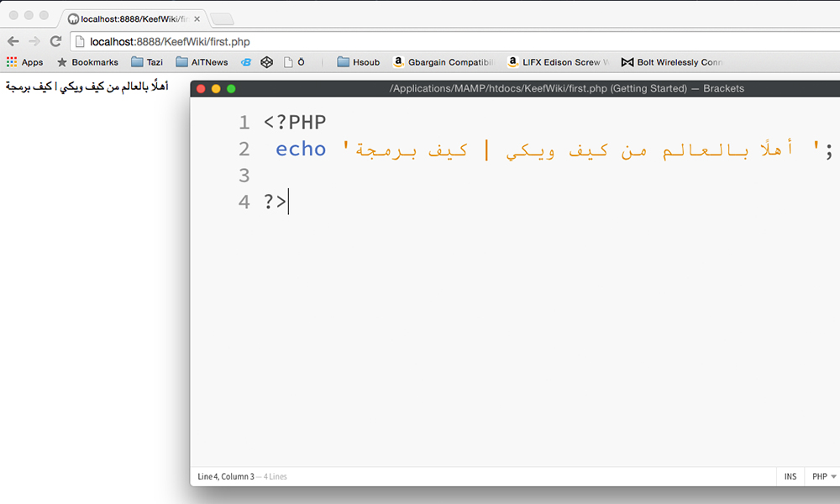840x504 pixels.
Task: Open Bolt Wirelessly Connected bookmark
Action: coord(672,62)
